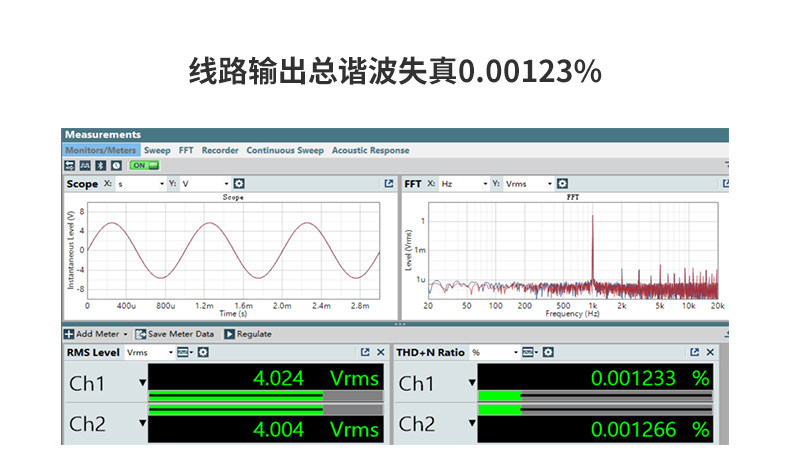Click the first swap-arrows icon in the Measurements toolbar
This screenshot has height=475, width=790.
(70, 165)
